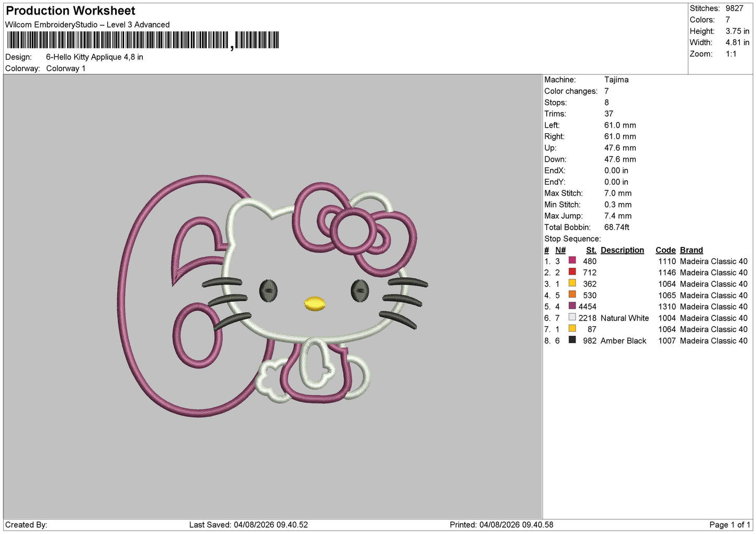756x534 pixels.
Task: Click the Min Stitch value 0.3 mm
Action: click(618, 204)
